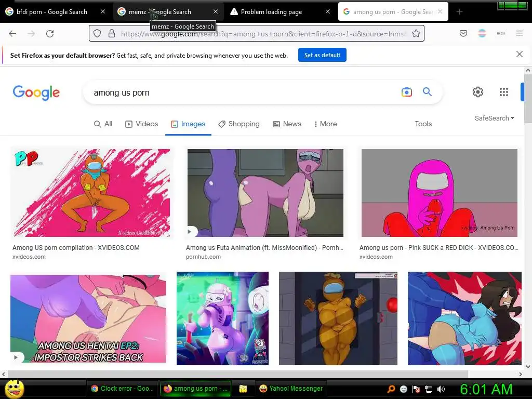
Task: Select the Images results tab
Action: (x=188, y=124)
